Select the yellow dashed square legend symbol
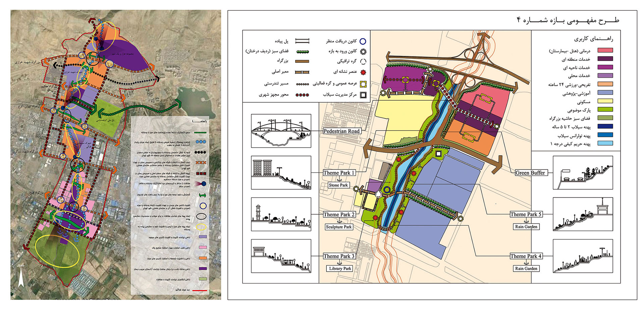This screenshot has width=644, height=309. [x=363, y=84]
